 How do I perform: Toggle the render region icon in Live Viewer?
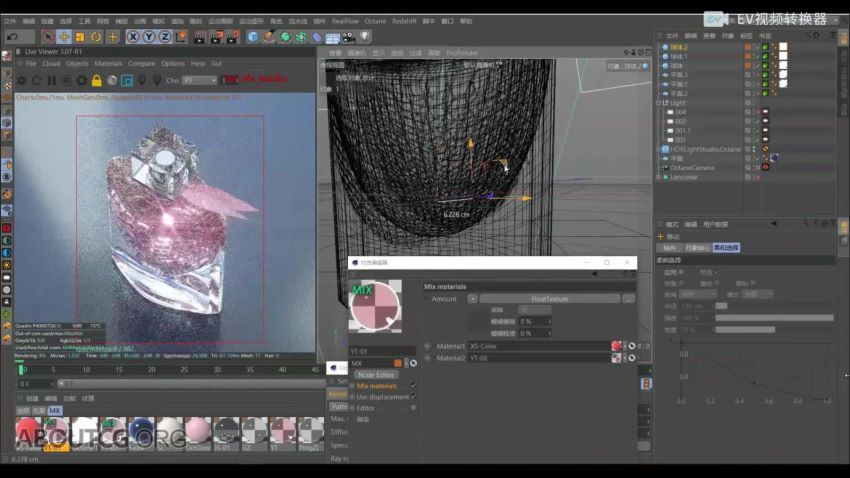(127, 80)
